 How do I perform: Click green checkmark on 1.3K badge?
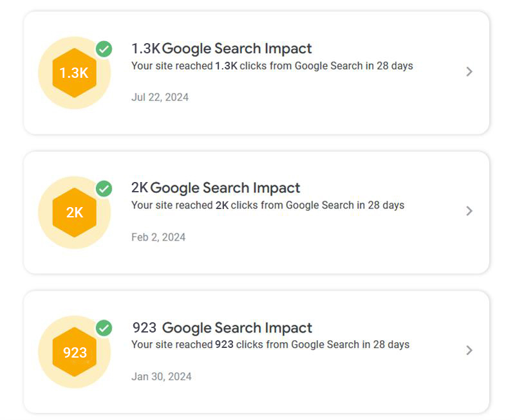104,49
